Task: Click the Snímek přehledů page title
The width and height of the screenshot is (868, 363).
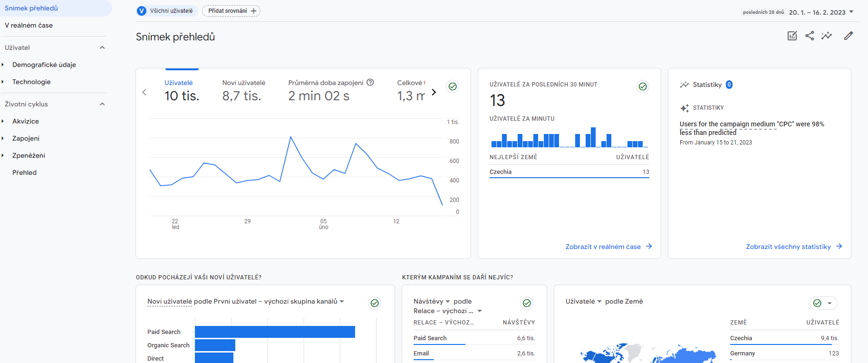Action: tap(175, 37)
